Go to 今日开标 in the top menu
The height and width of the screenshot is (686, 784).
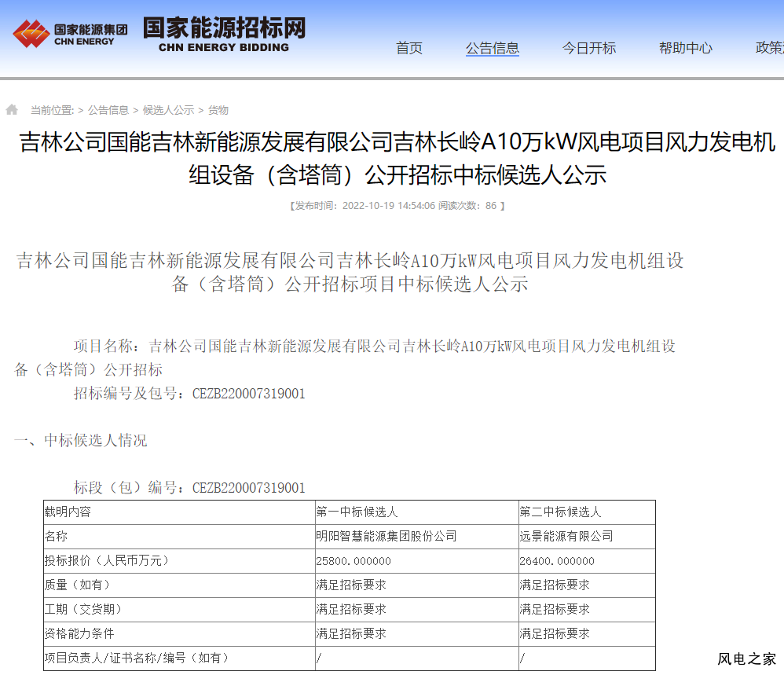tap(589, 48)
